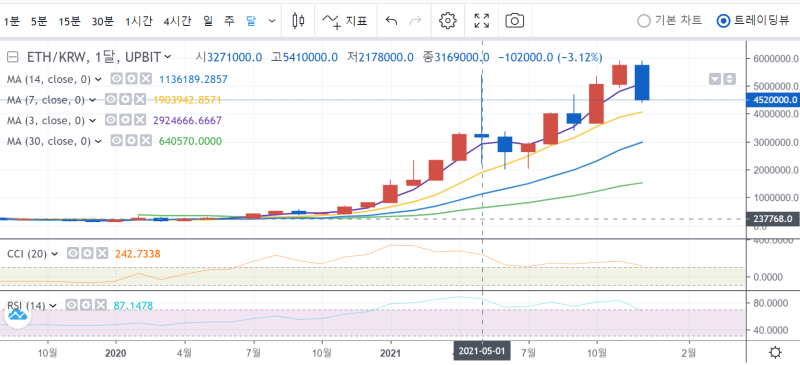Click the 2021 label on time axis
Viewport: 800px width, 365px height.
pyautogui.click(x=391, y=352)
